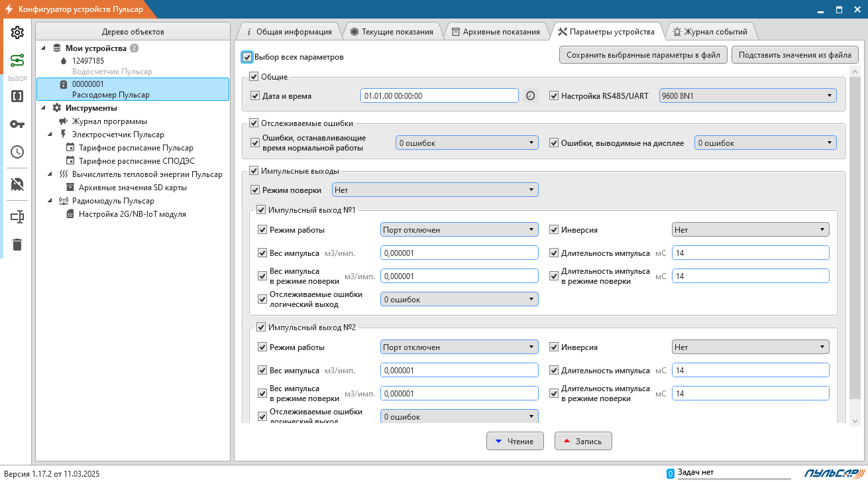Screen dimensions: 868x482
Task: Select the green connection route sidebar icon
Action: tap(17, 61)
